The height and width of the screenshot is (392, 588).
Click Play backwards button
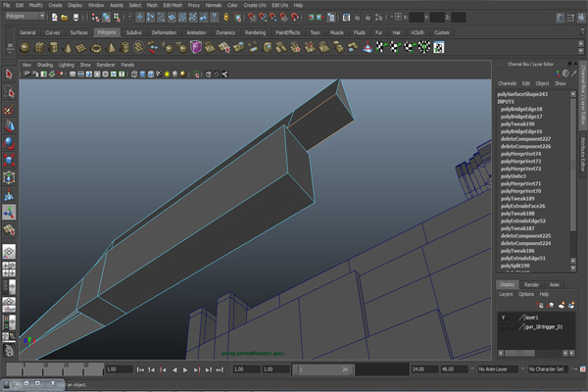[174, 369]
